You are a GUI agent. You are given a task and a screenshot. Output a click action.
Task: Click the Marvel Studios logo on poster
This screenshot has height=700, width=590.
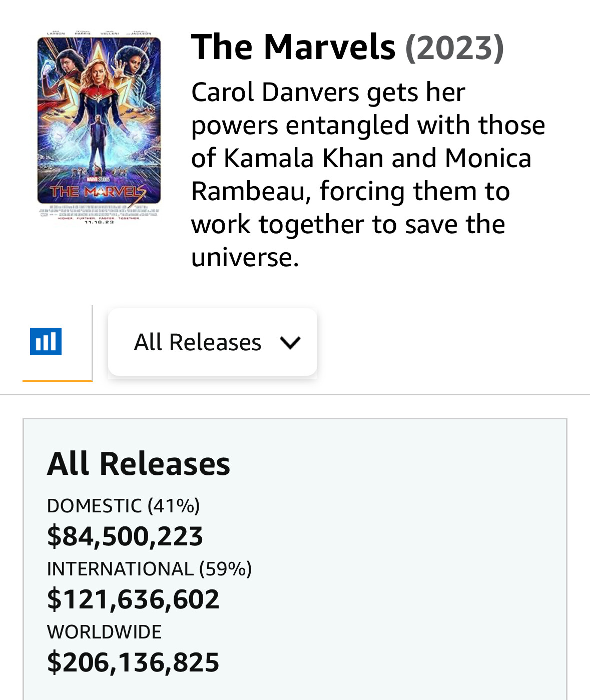point(98,179)
